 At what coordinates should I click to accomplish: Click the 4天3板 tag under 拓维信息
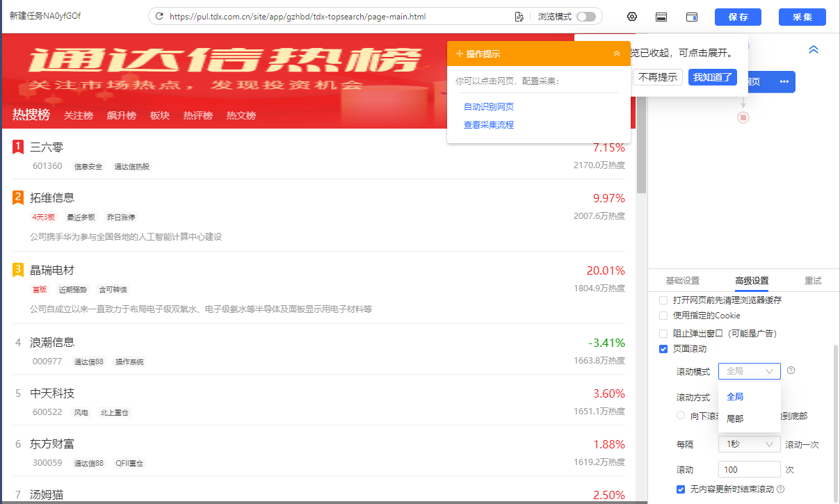(44, 218)
